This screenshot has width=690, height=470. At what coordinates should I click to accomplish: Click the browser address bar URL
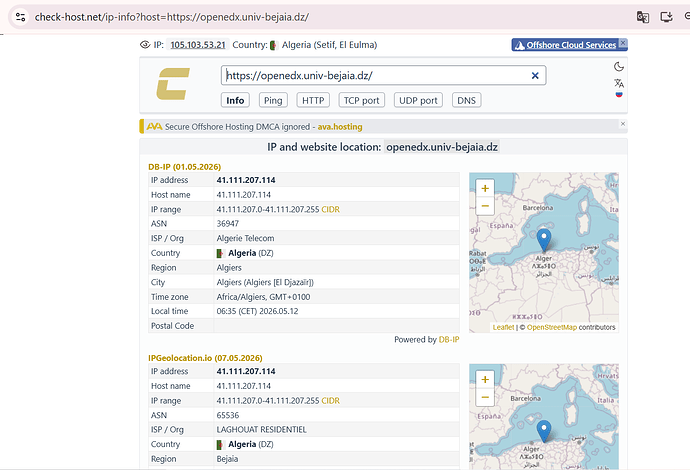coord(172,17)
